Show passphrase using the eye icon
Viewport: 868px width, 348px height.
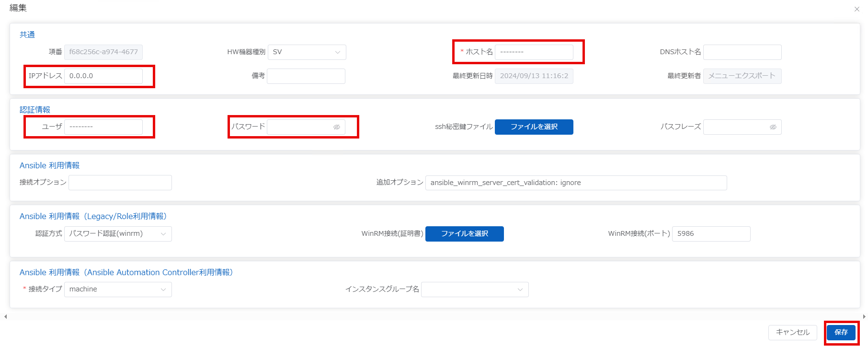[x=773, y=127]
